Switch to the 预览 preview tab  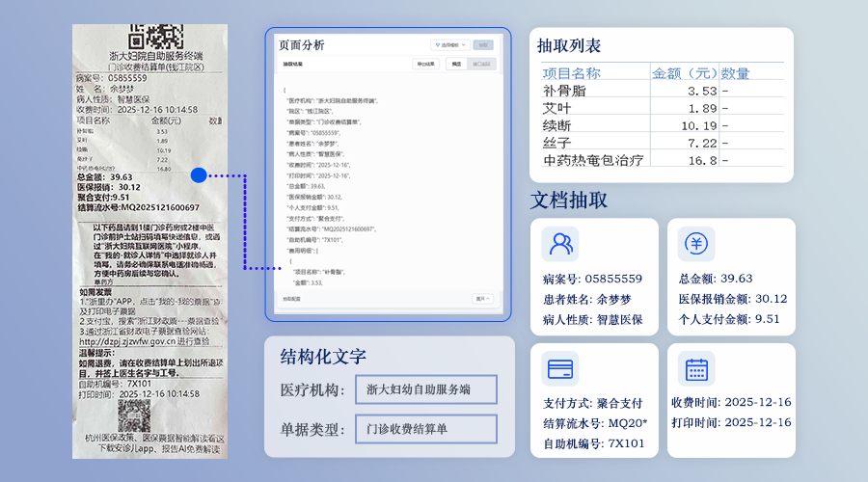click(456, 65)
